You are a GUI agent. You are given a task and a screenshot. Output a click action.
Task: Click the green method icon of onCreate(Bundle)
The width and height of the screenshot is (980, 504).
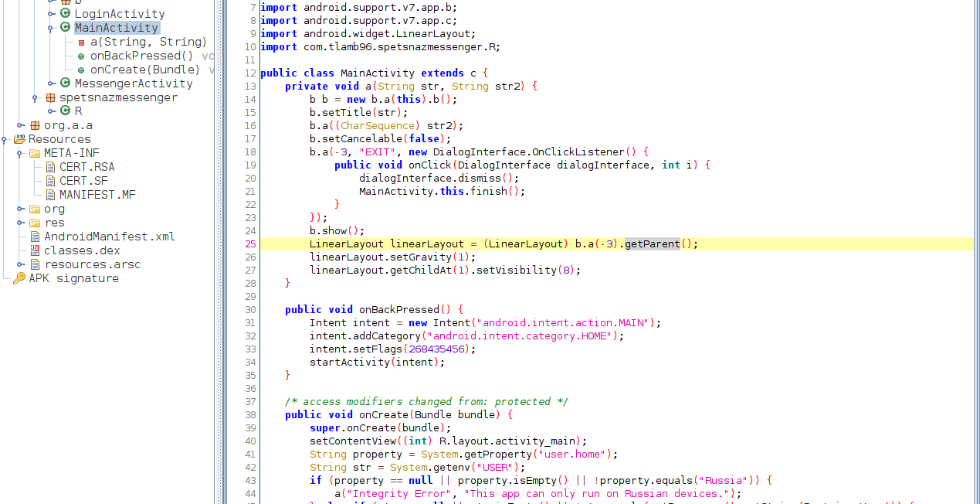tap(82, 70)
